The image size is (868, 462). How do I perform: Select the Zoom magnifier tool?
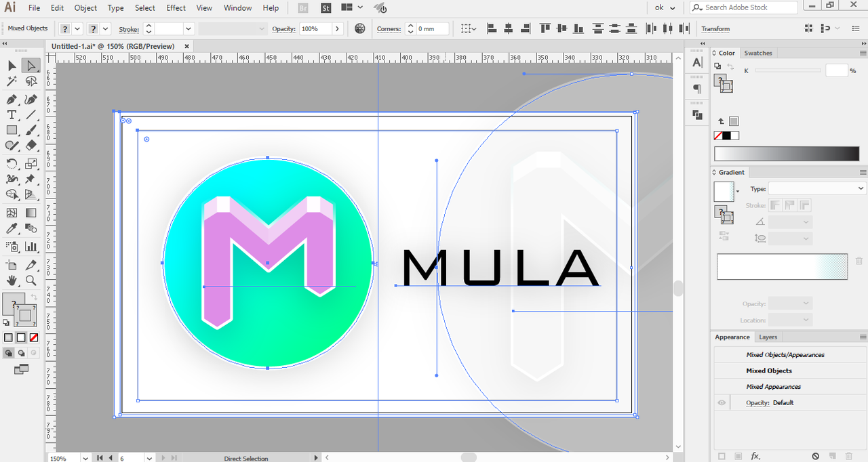(31, 280)
